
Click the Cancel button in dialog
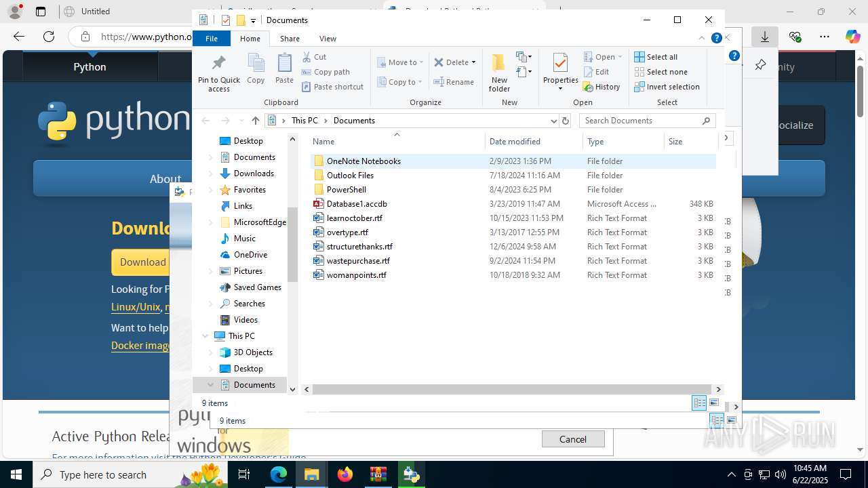click(x=573, y=439)
